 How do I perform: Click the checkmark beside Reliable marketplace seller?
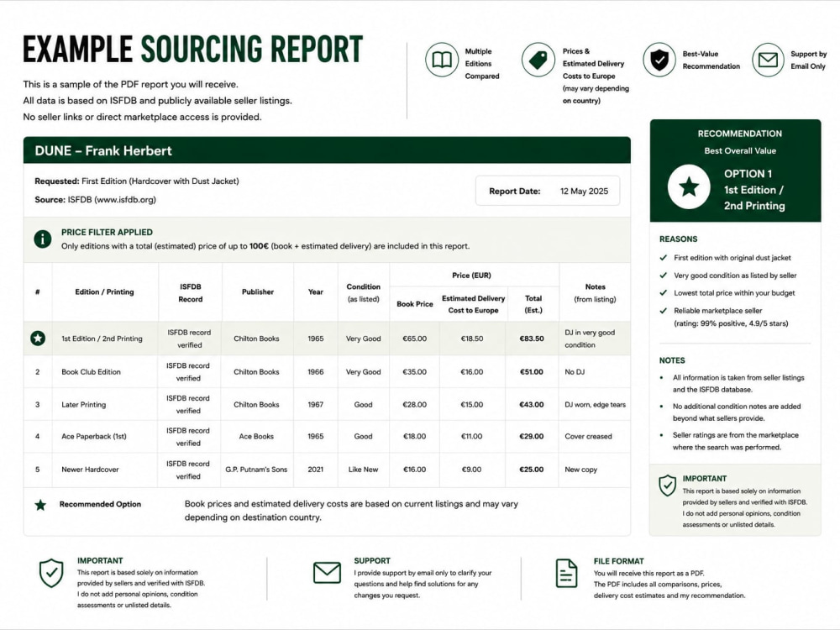(x=664, y=311)
